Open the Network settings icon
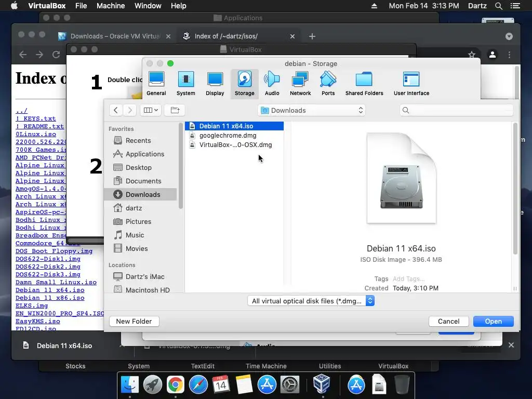The height and width of the screenshot is (399, 532). point(300,84)
